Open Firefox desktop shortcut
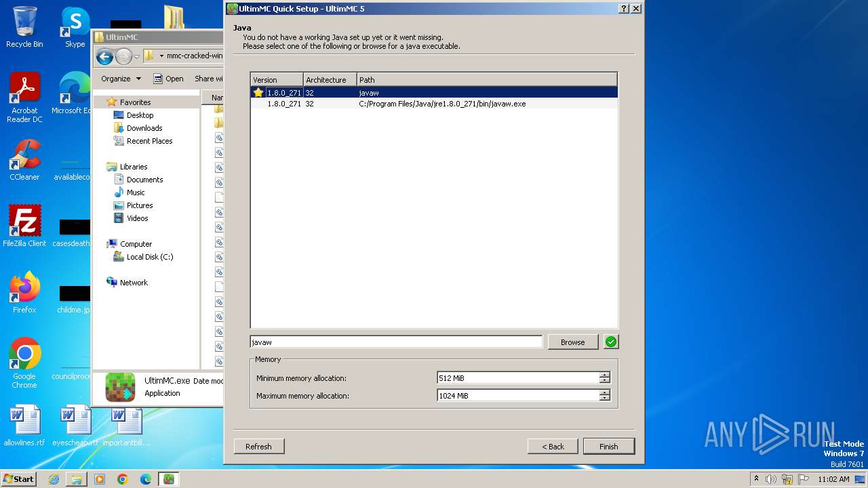Viewport: 868px width, 488px height. [24, 293]
